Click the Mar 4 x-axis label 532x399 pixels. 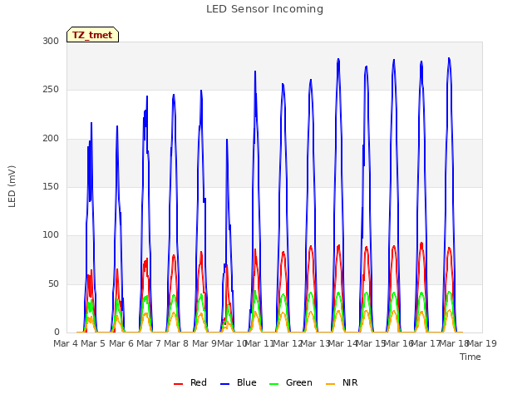66,343
